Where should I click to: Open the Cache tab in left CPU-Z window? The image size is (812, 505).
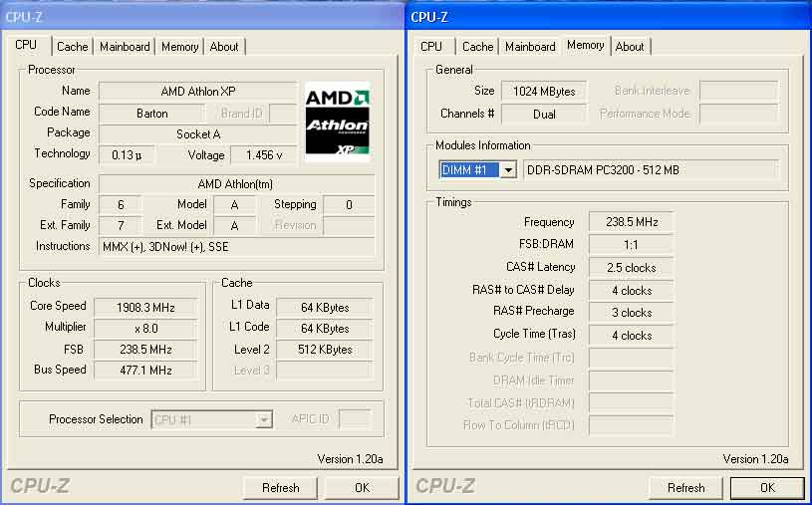pos(73,47)
